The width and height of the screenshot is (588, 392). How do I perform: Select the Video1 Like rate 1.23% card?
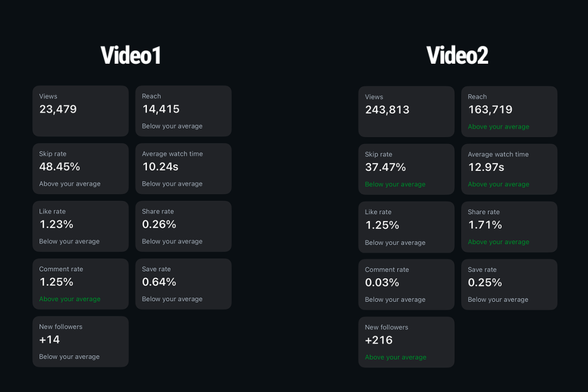click(80, 226)
